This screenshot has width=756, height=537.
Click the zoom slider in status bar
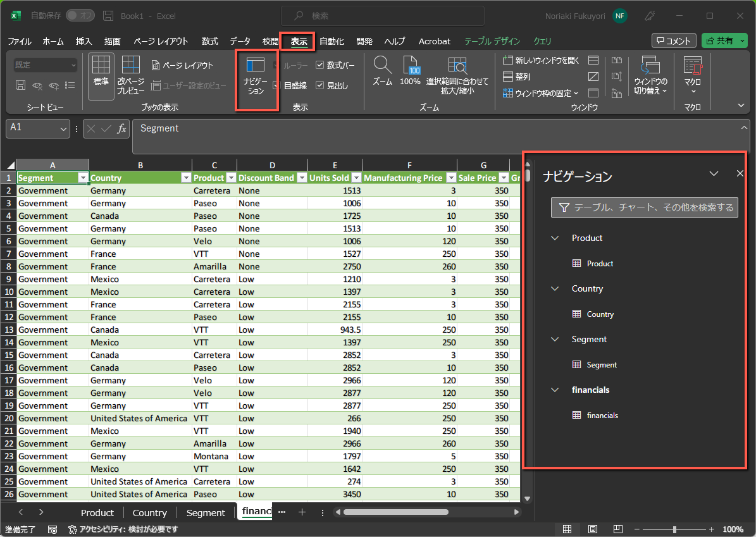coord(674,529)
